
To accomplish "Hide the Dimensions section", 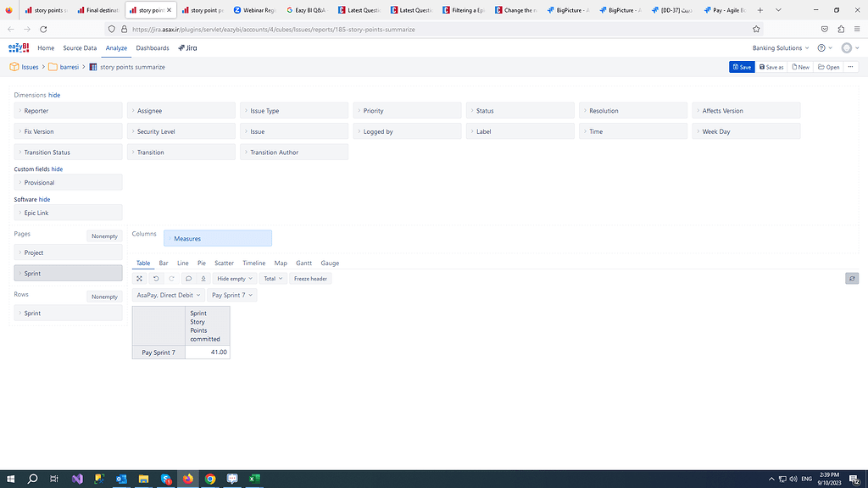I will 53,96.
